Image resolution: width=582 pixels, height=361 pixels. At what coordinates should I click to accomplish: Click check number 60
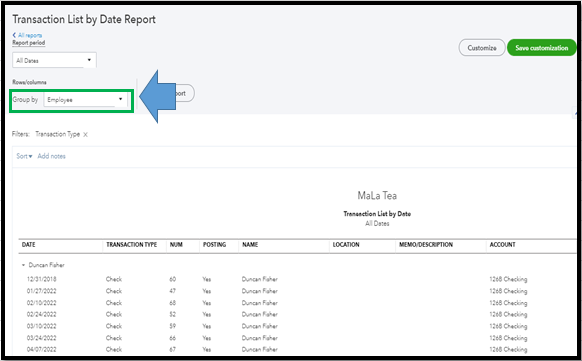pos(173,279)
